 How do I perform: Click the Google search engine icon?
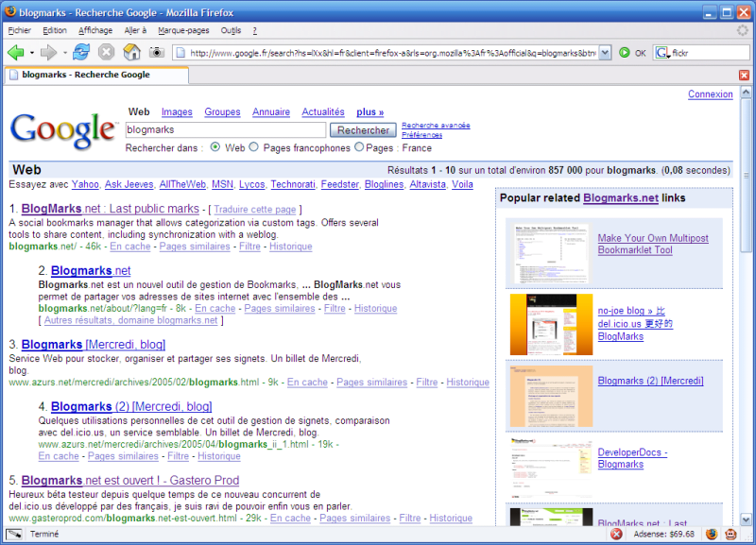pos(662,53)
